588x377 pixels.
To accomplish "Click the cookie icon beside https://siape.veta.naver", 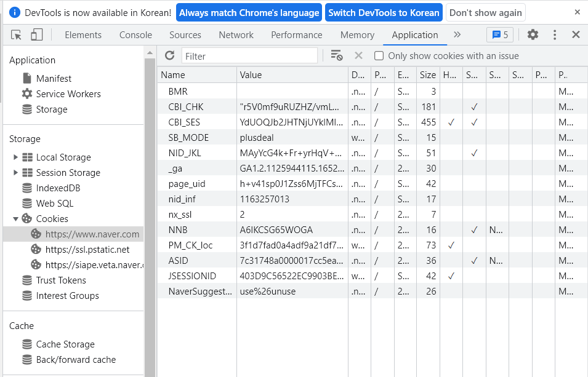I will click(x=36, y=264).
